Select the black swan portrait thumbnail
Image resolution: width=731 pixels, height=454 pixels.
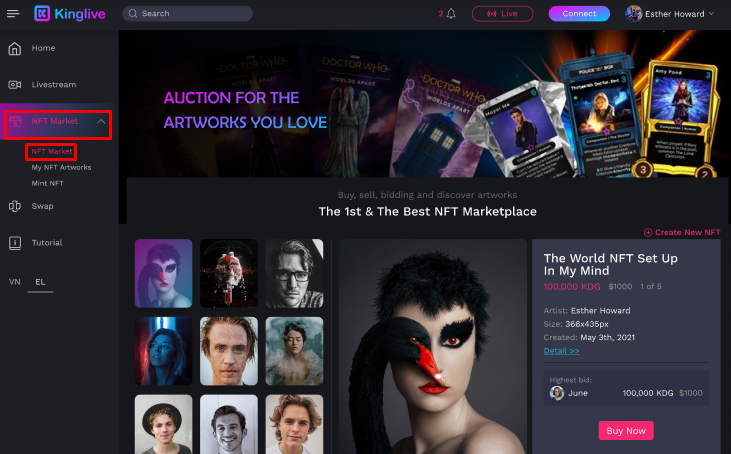(x=163, y=273)
